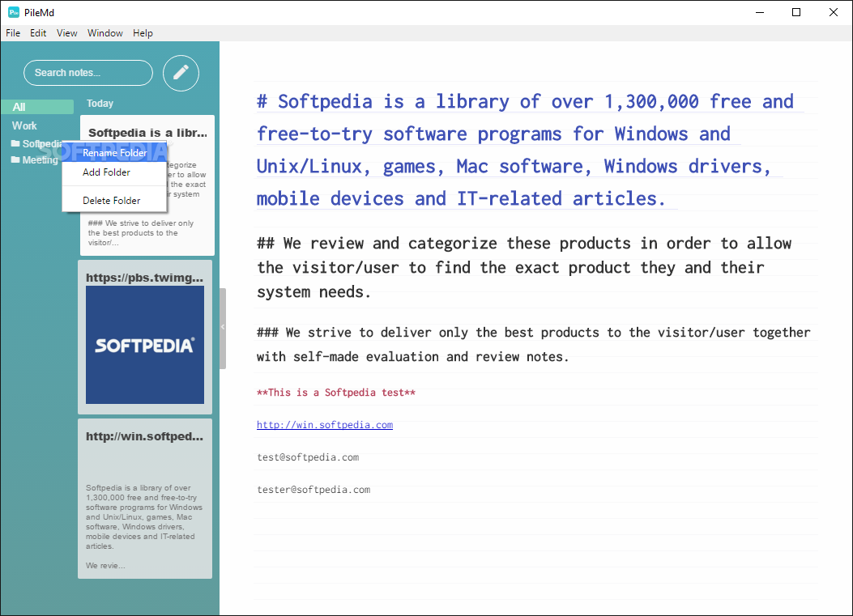
Task: Minimize the PileMd window
Action: pyautogui.click(x=760, y=12)
